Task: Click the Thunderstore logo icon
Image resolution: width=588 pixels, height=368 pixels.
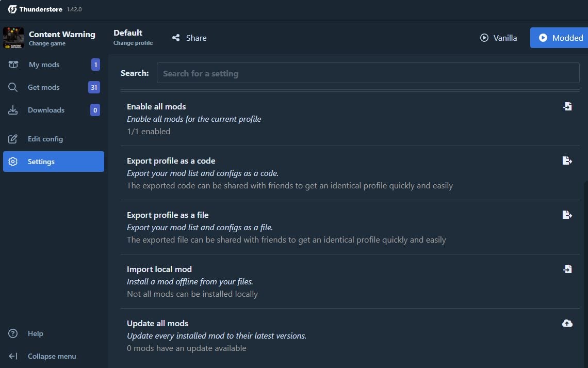Action: (x=12, y=9)
